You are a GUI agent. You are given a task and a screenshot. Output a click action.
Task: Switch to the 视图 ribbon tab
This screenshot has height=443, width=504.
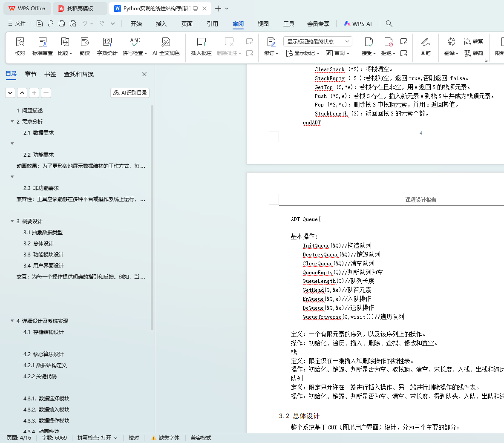click(263, 24)
